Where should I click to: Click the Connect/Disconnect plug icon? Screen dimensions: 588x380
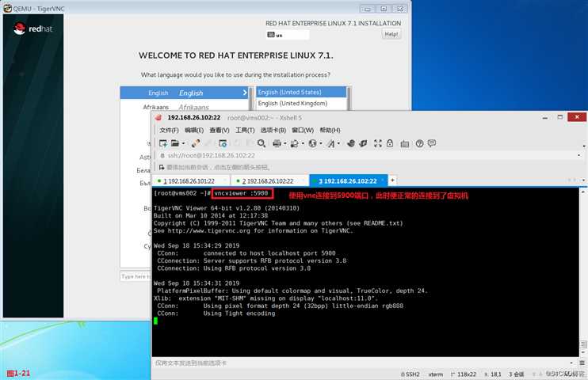pos(196,143)
